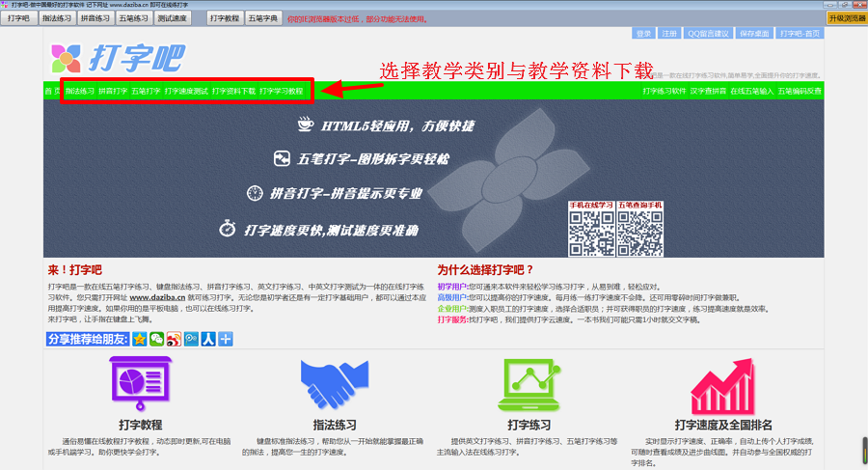Click the 注册 register button
Screen dimensions: 868x470
click(669, 33)
